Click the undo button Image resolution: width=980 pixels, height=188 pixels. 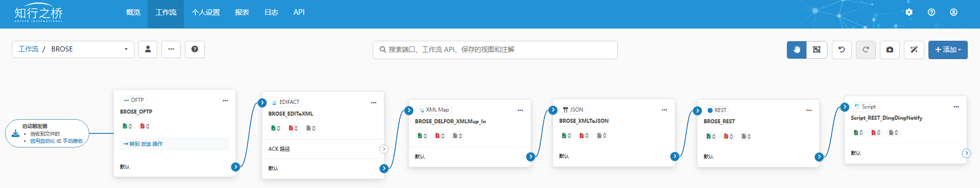coord(842,50)
